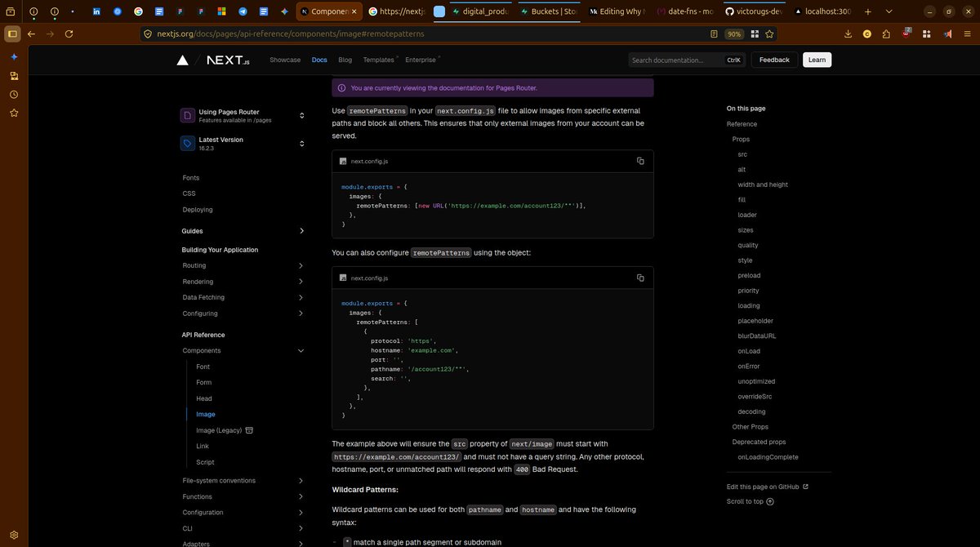This screenshot has height=547, width=980.
Task: Jump to blurDataURL in On this page
Action: click(757, 336)
